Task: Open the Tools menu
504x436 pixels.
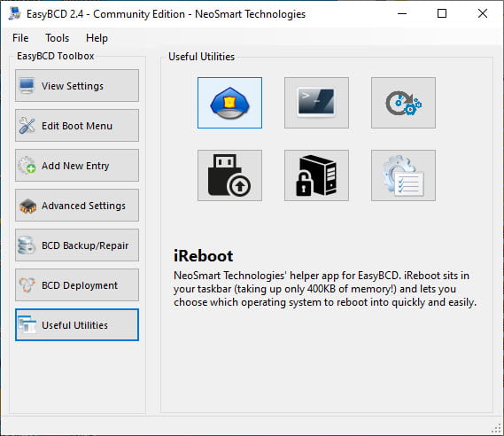Action: pos(57,38)
